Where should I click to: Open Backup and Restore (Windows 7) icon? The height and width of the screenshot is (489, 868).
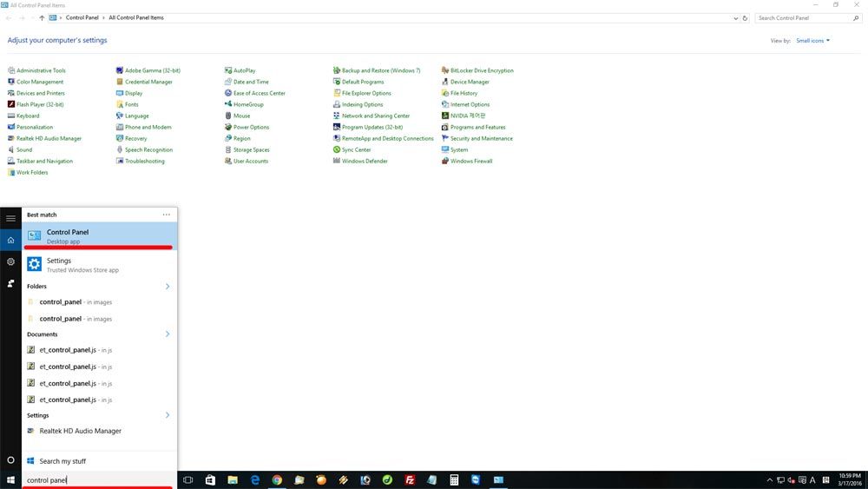337,70
